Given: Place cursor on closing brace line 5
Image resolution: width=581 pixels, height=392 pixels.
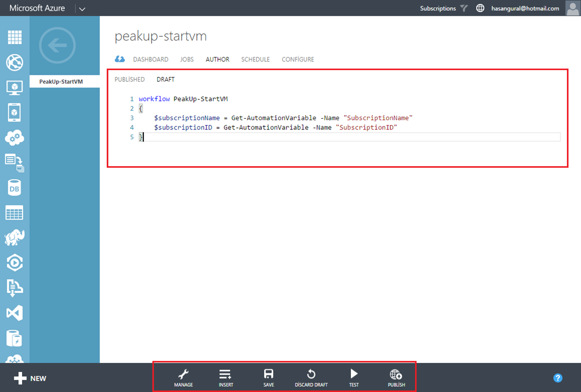Looking at the screenshot, I should (x=141, y=137).
